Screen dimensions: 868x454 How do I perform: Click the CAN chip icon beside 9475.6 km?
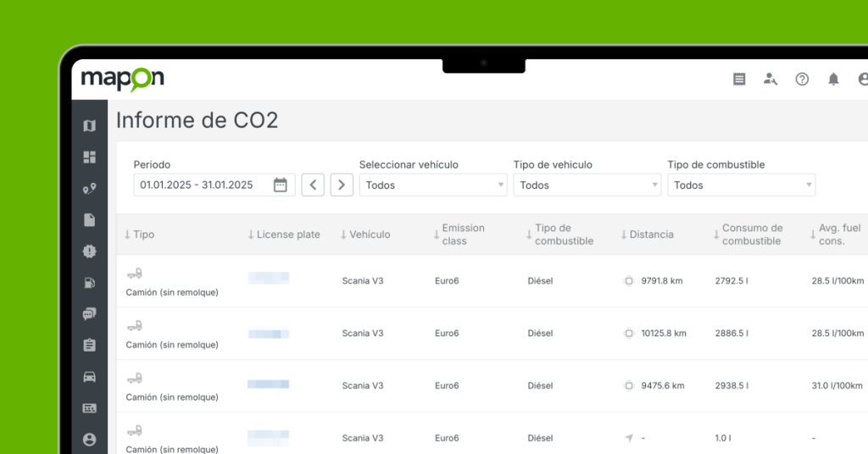629,385
